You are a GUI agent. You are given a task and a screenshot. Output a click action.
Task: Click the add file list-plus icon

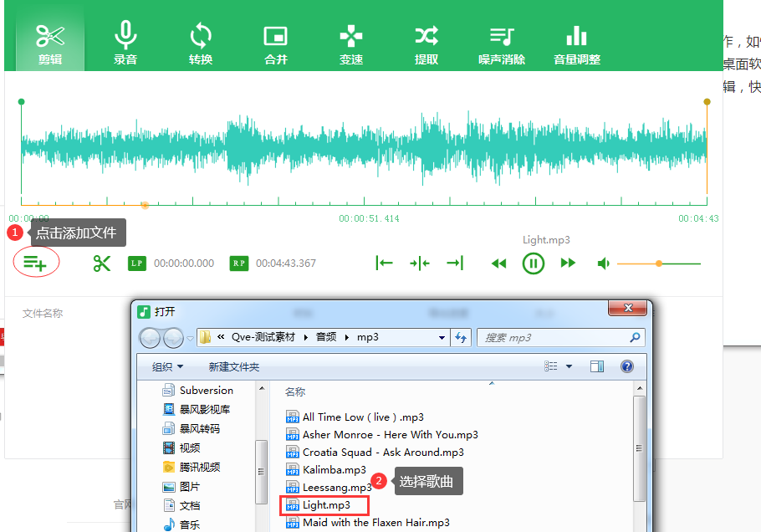coord(35,263)
